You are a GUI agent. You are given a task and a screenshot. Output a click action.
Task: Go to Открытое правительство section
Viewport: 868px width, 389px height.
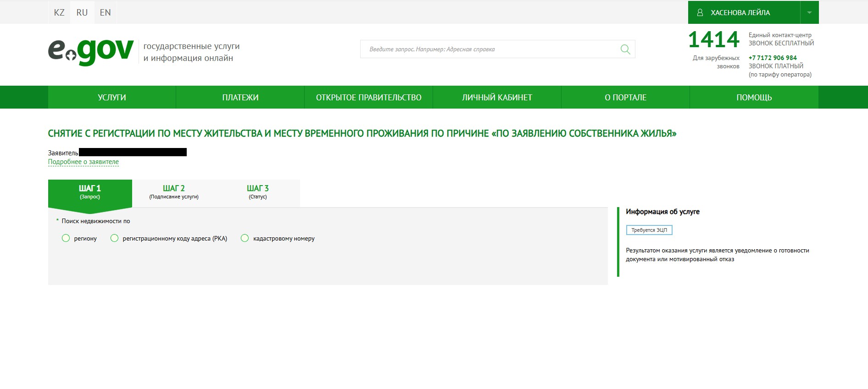(368, 97)
